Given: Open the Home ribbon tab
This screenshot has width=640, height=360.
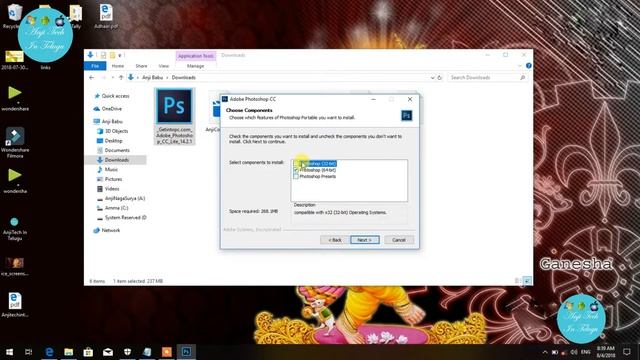Looking at the screenshot, I should click(x=118, y=66).
